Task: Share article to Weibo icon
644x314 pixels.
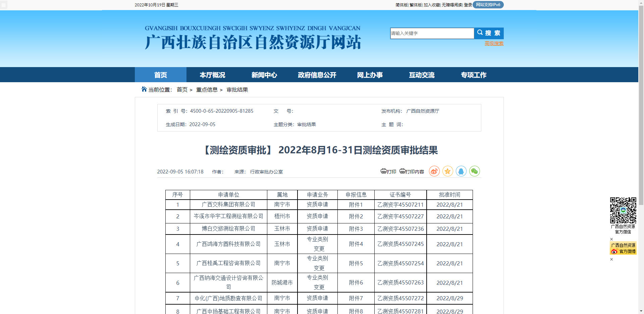Action: click(434, 171)
